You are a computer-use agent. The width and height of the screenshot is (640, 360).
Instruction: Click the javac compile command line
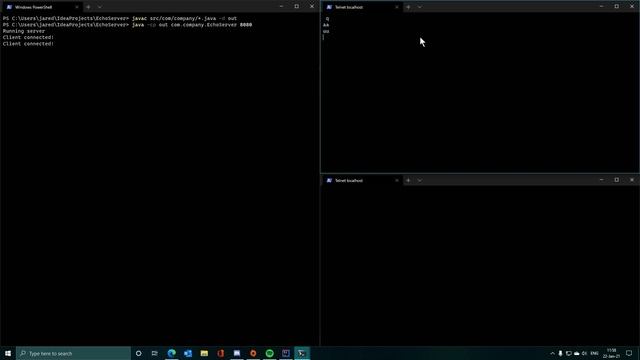pyautogui.click(x=120, y=18)
